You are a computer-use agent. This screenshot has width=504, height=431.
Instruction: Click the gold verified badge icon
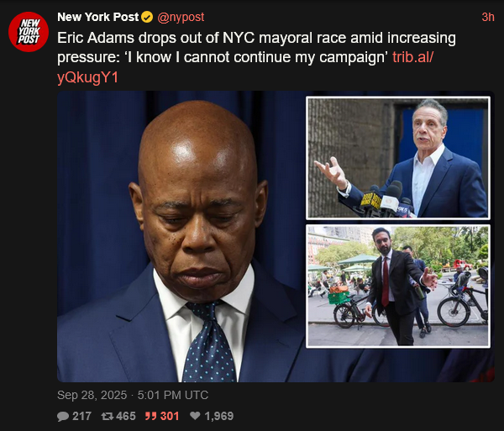click(x=147, y=17)
